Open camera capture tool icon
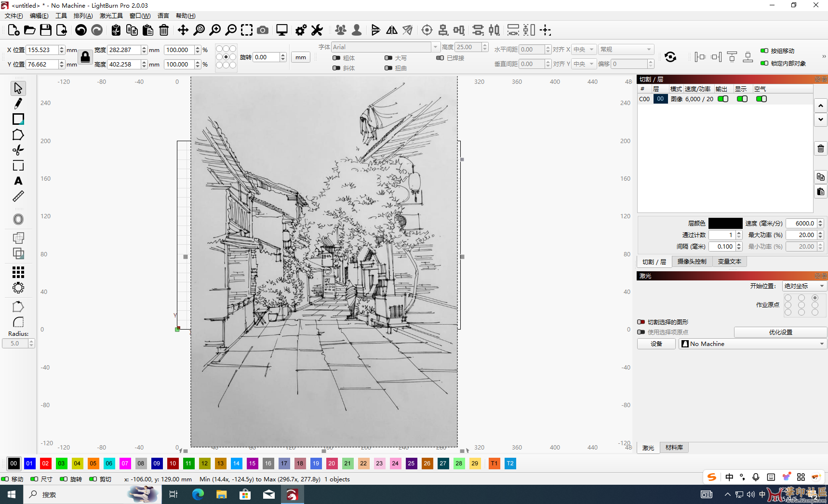 click(263, 30)
